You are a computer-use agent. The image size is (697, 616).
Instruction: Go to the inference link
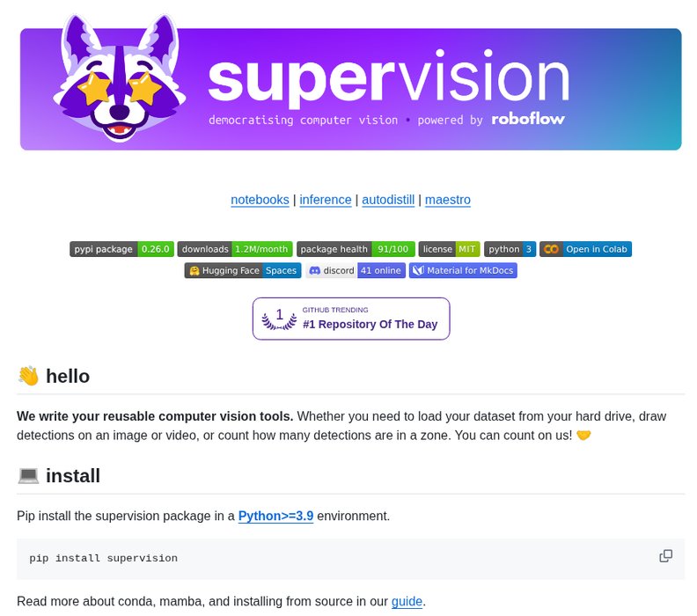pos(326,200)
